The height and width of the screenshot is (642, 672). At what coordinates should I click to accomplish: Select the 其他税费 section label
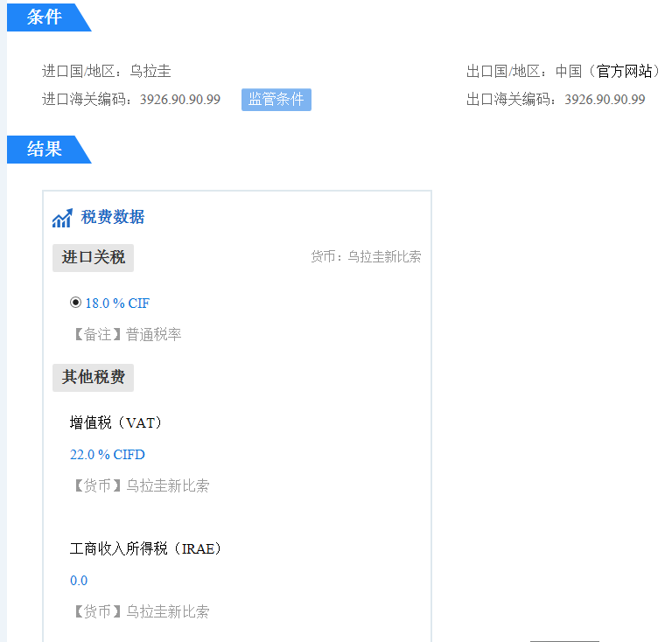pos(93,377)
